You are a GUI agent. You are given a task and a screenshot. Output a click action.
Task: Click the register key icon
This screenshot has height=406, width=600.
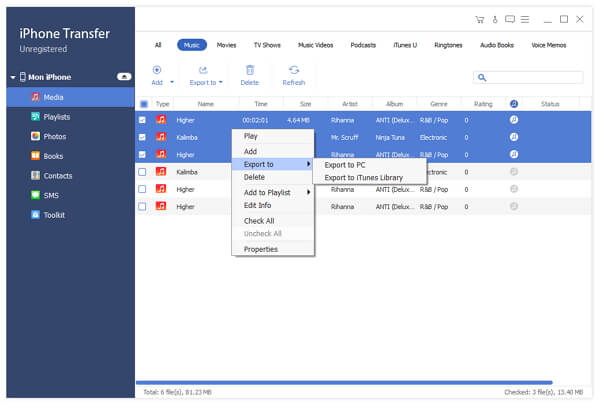click(x=495, y=20)
